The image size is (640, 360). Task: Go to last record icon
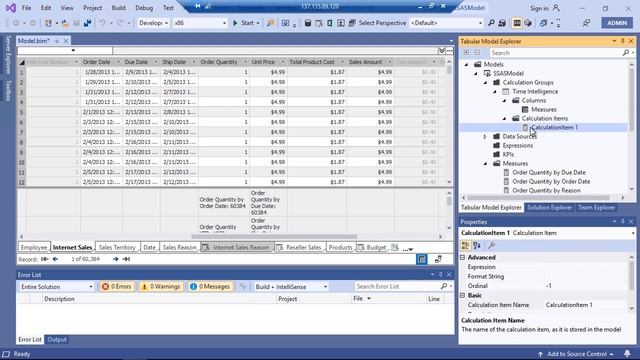(x=126, y=259)
